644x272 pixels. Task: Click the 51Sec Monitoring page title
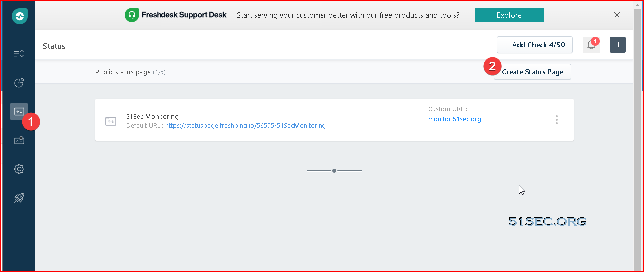153,117
